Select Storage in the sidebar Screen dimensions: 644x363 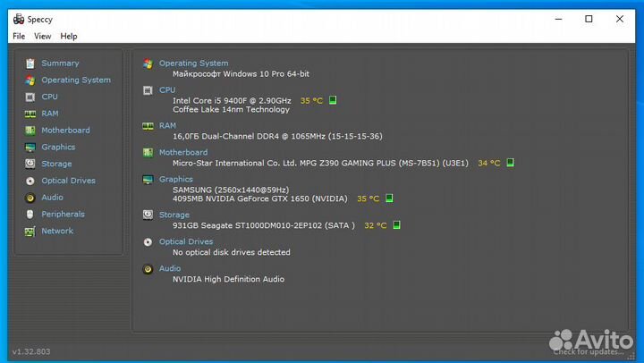pyautogui.click(x=56, y=164)
